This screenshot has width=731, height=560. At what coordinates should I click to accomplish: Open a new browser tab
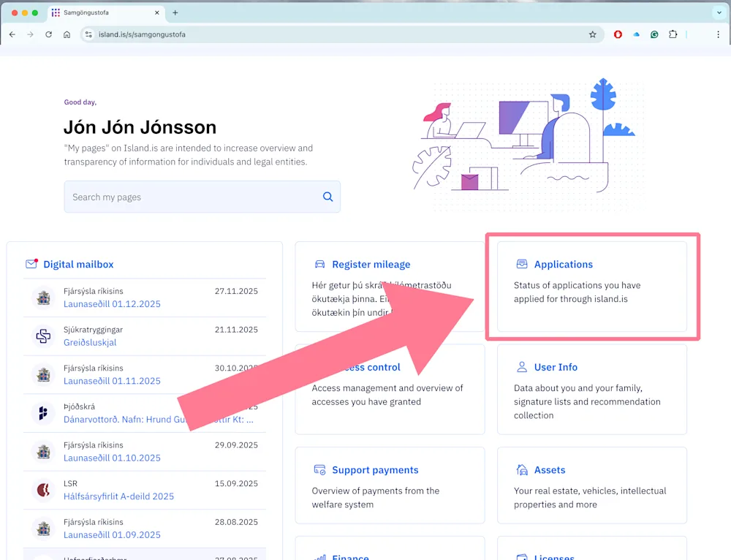pos(175,13)
